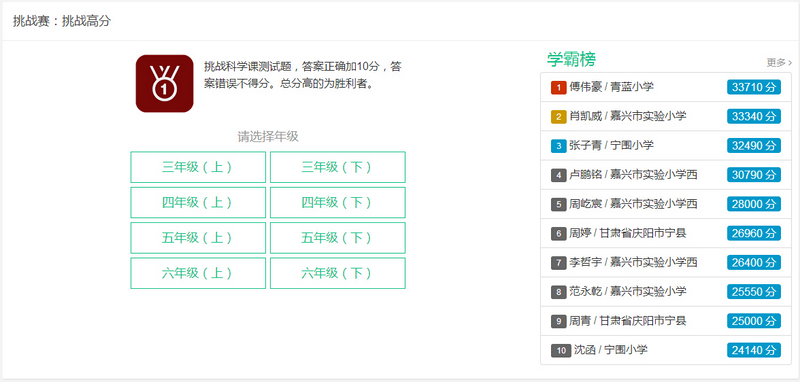Screen dimensions: 800x382
Task: Start challenge for 六年级（上）
Action: [198, 273]
